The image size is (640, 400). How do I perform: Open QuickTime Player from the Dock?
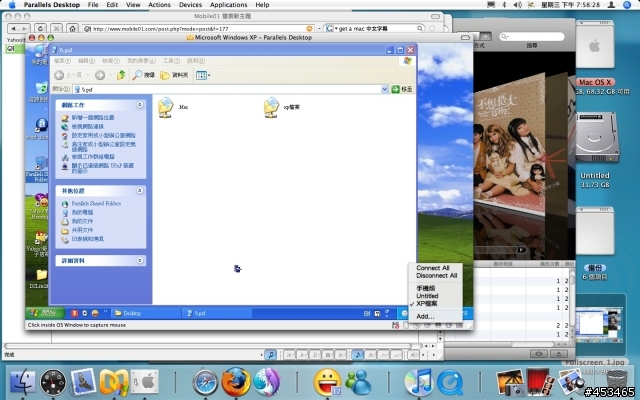click(x=450, y=382)
